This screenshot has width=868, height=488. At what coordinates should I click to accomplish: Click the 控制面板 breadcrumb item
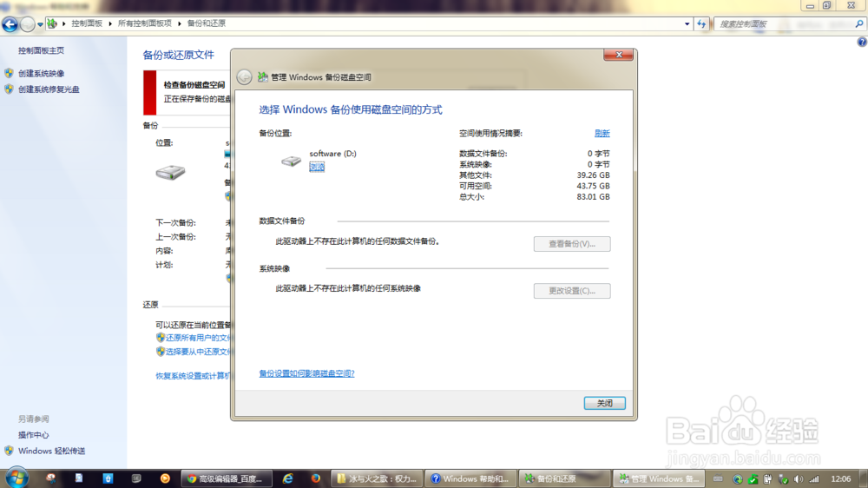tap(87, 23)
